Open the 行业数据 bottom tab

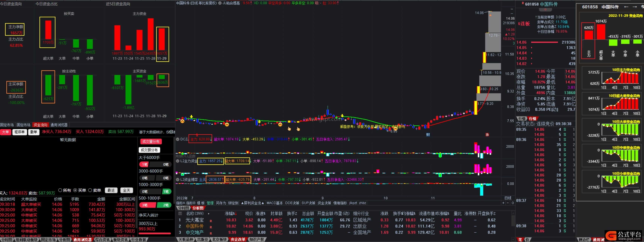tap(139, 240)
